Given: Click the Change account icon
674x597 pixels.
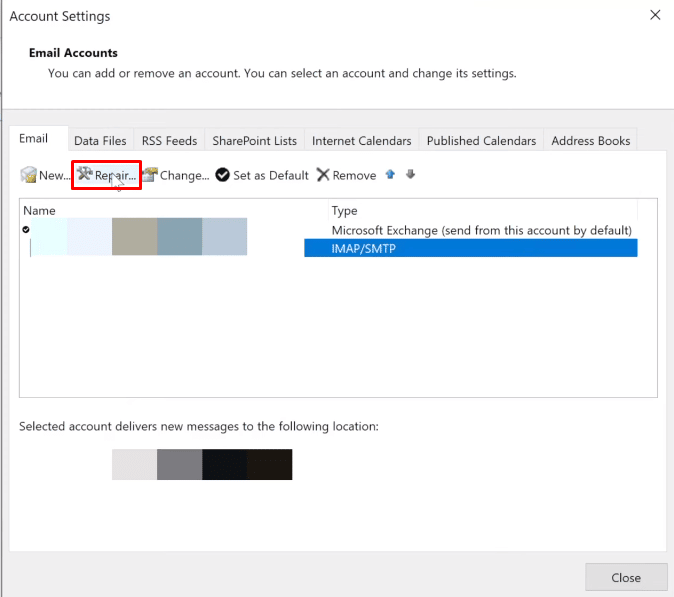Looking at the screenshot, I should point(150,175).
